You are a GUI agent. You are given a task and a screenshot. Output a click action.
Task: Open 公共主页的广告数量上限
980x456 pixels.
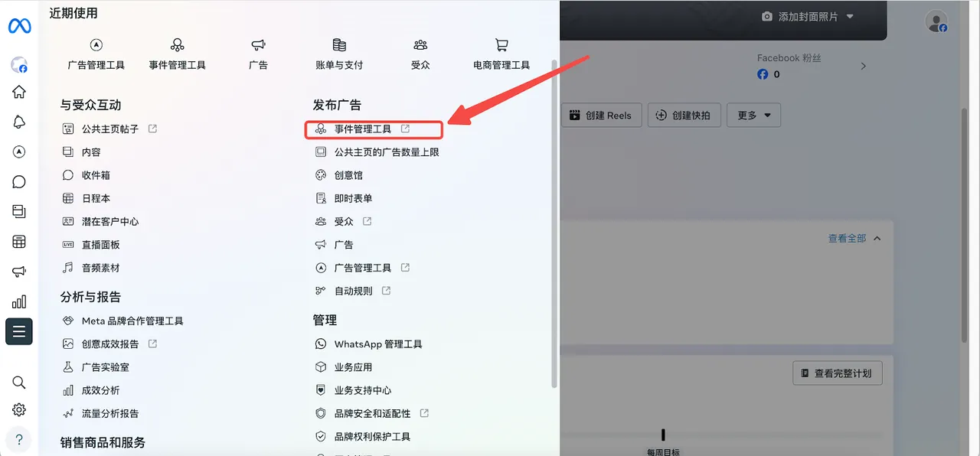tap(377, 152)
